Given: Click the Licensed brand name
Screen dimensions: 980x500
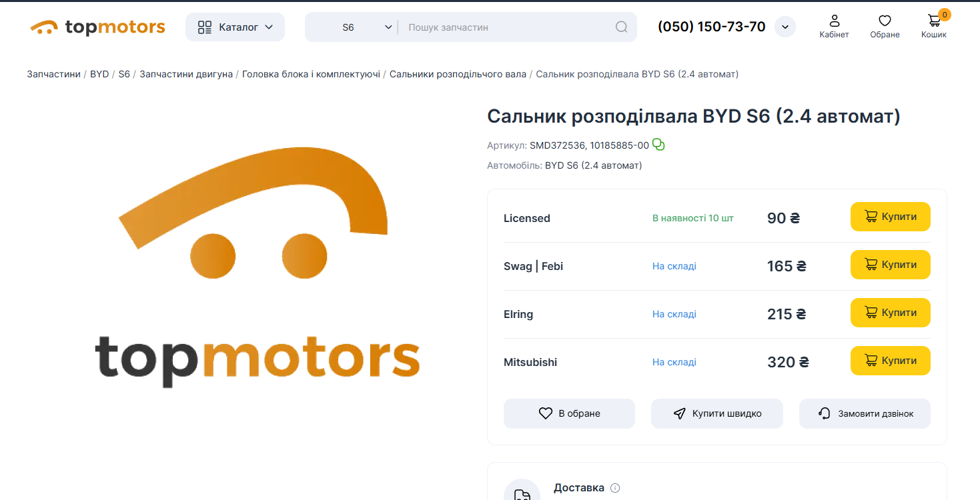Looking at the screenshot, I should (527, 218).
